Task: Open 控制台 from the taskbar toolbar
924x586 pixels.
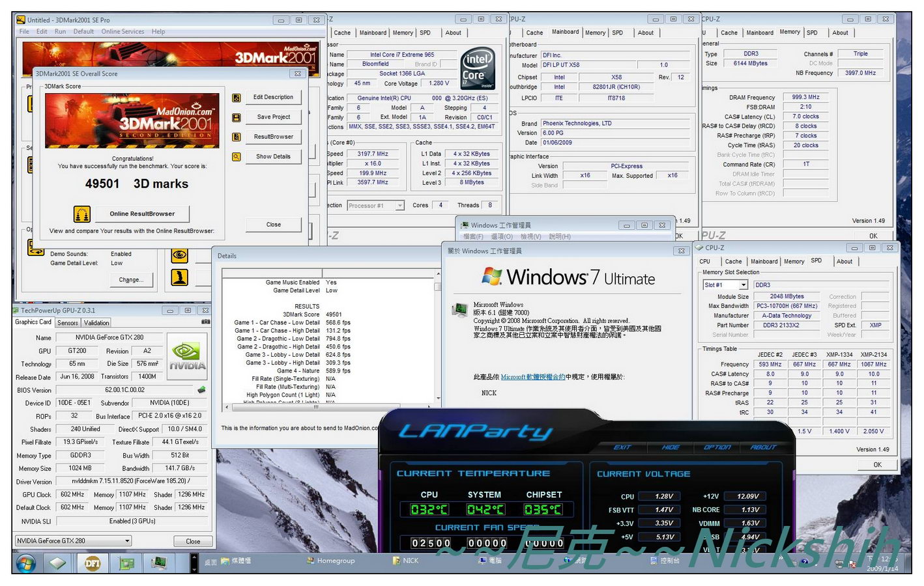Action: [x=665, y=561]
